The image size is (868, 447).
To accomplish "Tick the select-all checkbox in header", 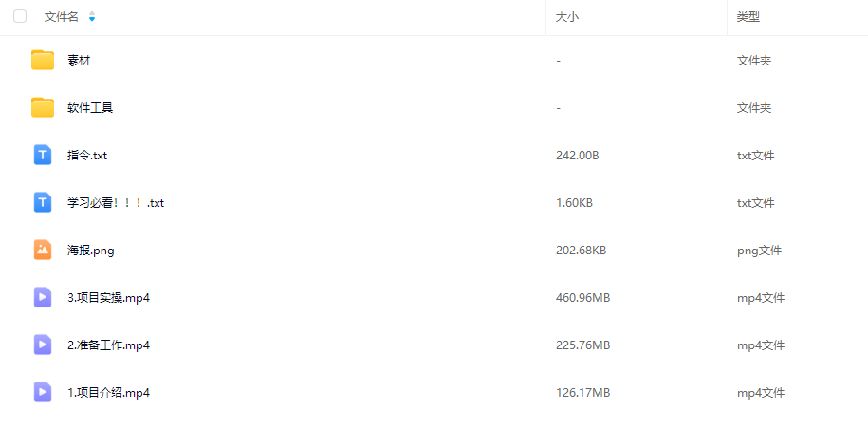I will [x=20, y=17].
